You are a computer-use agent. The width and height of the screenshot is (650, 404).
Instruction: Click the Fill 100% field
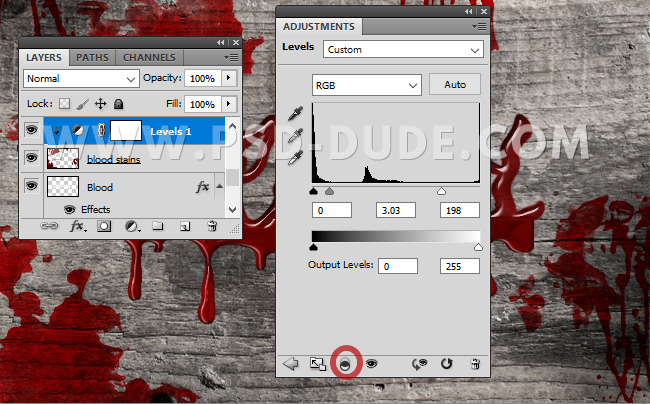click(203, 104)
